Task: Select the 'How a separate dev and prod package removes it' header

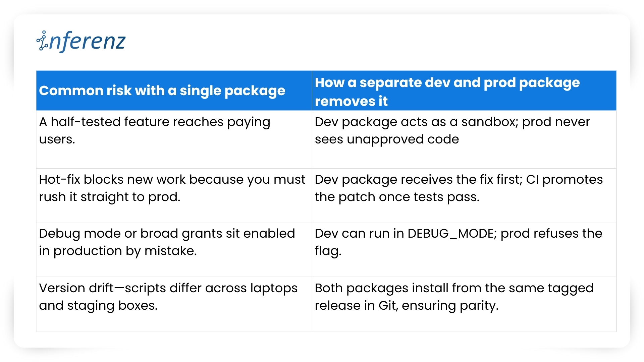Action: (464, 90)
